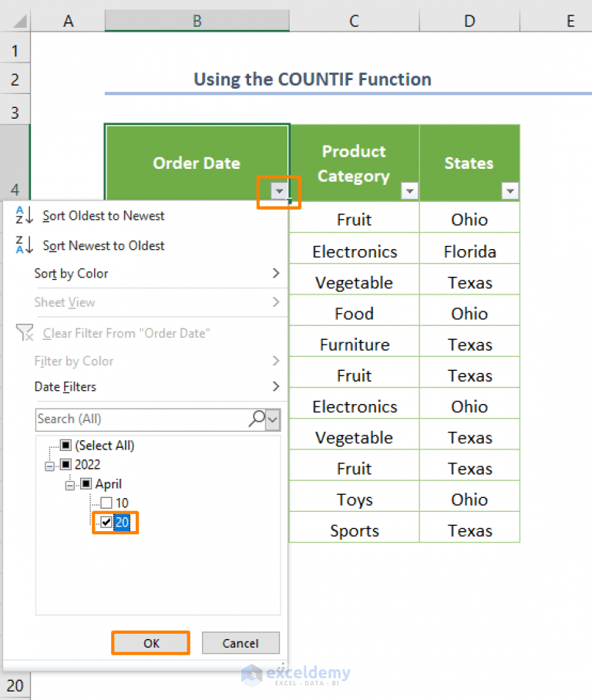
Task: Click the Sort Oldest to Newest AZ icon
Action: click(x=22, y=216)
